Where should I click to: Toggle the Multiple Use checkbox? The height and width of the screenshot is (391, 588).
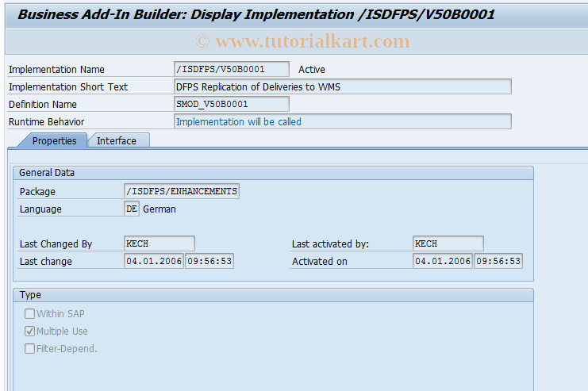coord(29,331)
